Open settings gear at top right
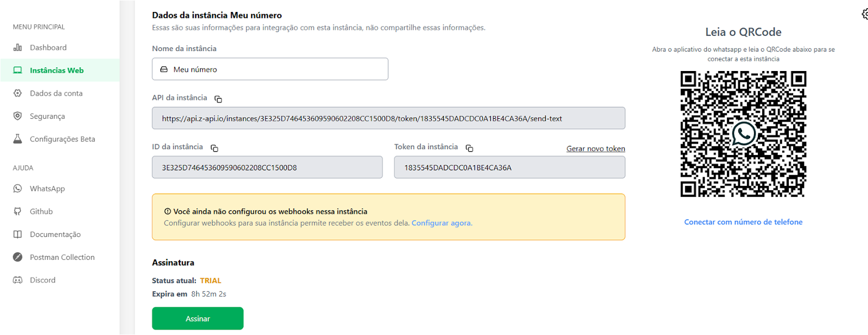This screenshot has height=335, width=868. click(865, 14)
